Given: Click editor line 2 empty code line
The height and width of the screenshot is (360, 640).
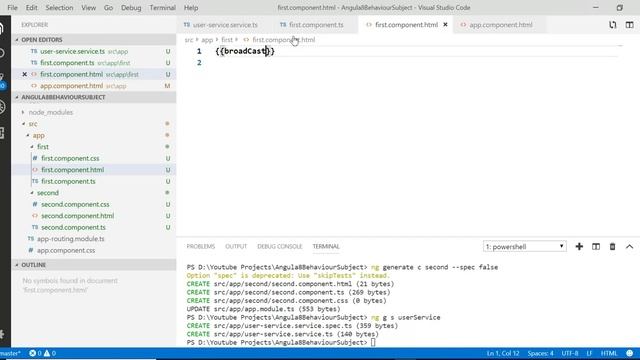Looking at the screenshot, I should pyautogui.click(x=416, y=62).
